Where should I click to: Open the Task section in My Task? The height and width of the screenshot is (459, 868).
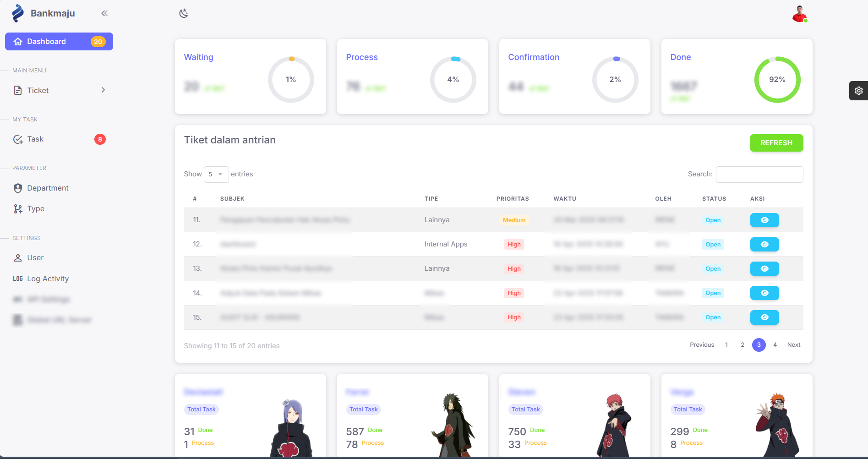click(36, 139)
